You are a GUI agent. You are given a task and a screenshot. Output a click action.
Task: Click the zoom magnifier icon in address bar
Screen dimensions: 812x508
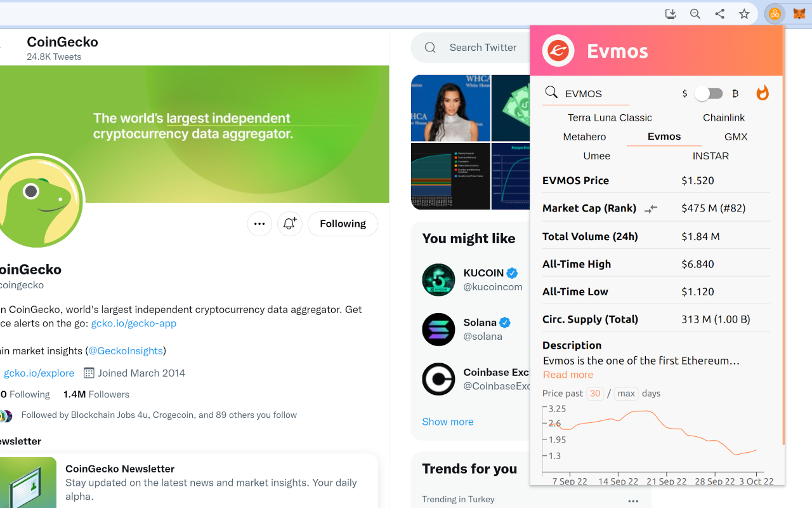point(695,14)
